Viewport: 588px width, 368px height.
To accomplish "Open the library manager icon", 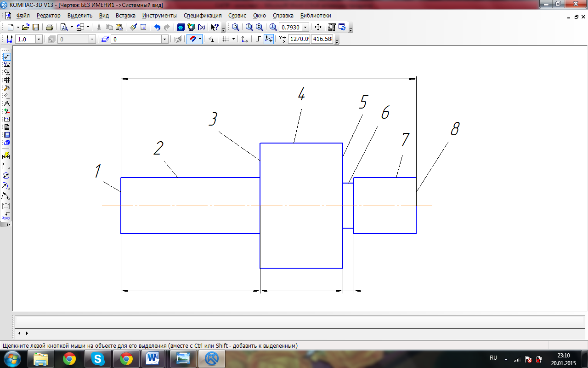I will tap(181, 27).
